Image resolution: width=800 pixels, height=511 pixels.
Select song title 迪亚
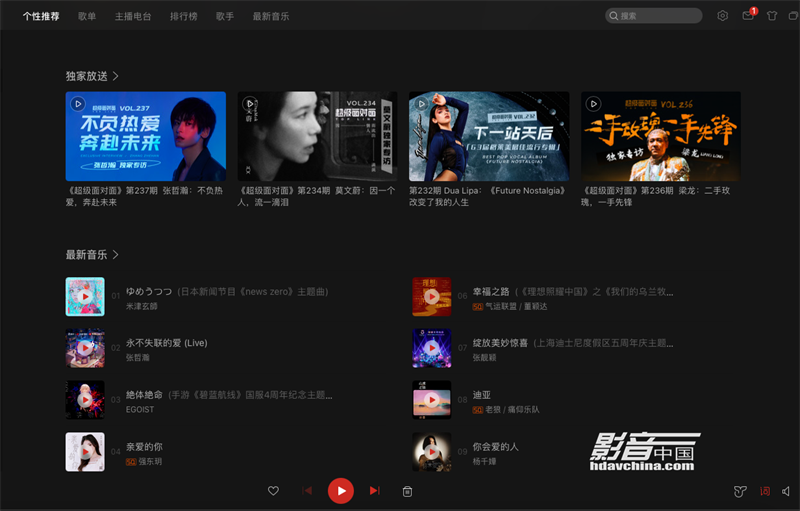482,395
